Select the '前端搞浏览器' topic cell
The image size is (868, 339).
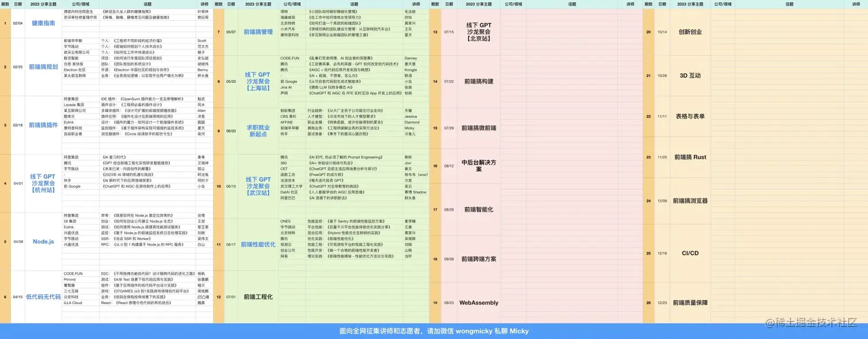point(690,201)
